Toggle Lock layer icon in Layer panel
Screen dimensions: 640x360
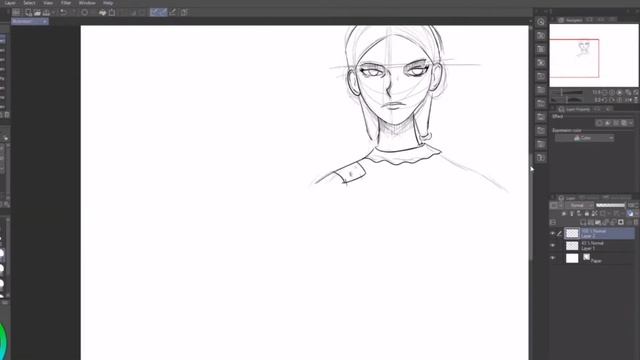(x=587, y=213)
